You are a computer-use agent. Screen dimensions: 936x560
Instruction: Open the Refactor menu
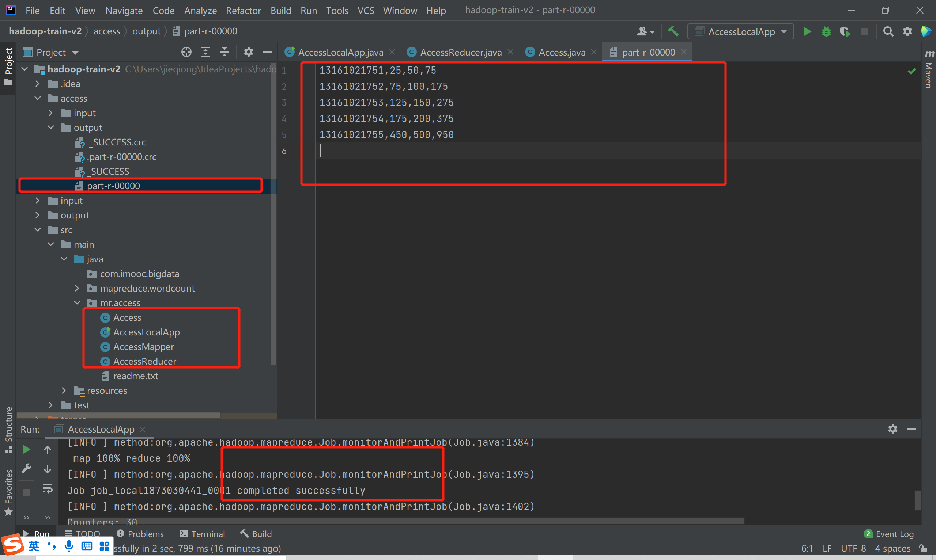[x=243, y=11]
